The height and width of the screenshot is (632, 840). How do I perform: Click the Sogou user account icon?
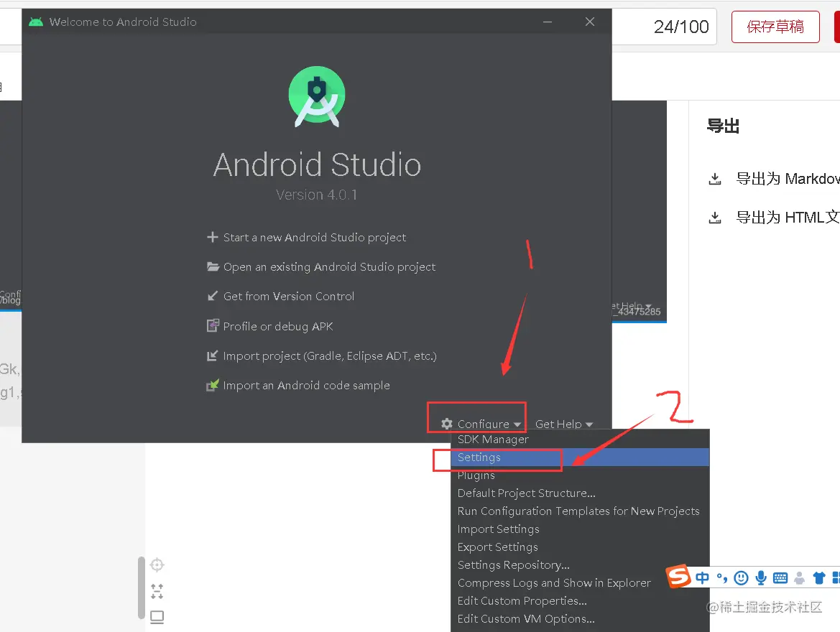click(799, 578)
